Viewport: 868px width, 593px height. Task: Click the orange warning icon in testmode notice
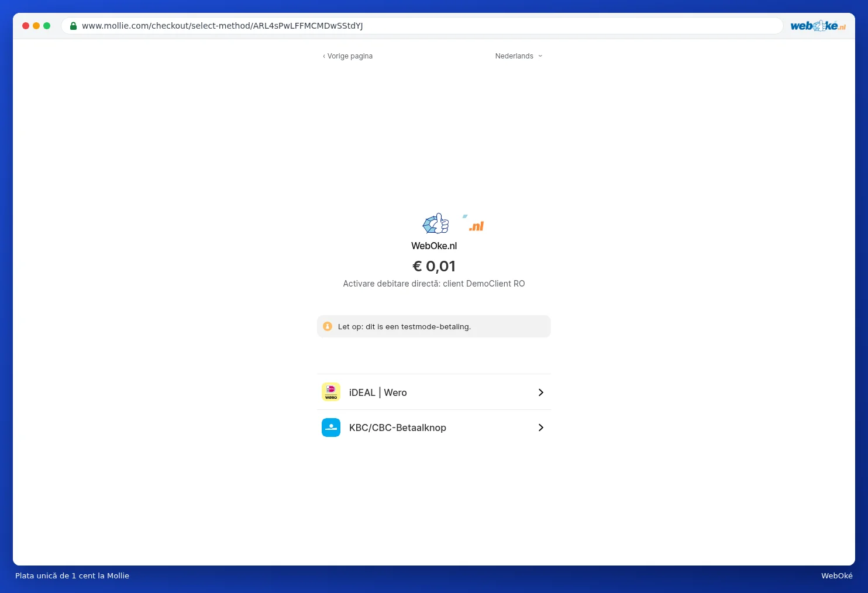(328, 326)
